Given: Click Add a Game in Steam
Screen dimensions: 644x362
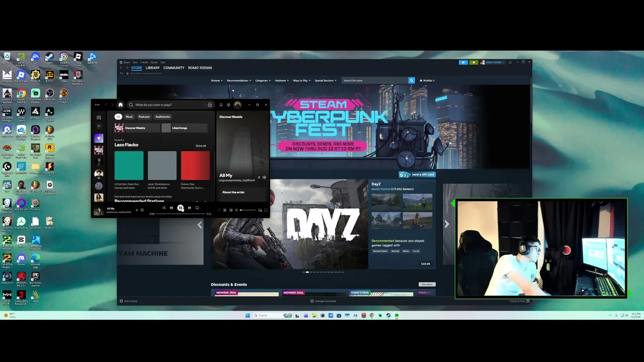Looking at the screenshot, I should pos(128,301).
